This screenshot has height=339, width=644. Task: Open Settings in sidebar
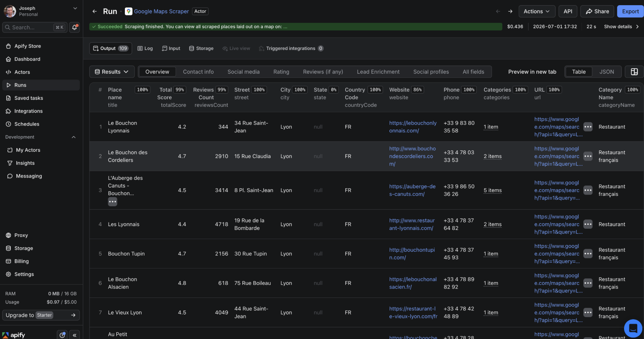[x=41, y=274]
